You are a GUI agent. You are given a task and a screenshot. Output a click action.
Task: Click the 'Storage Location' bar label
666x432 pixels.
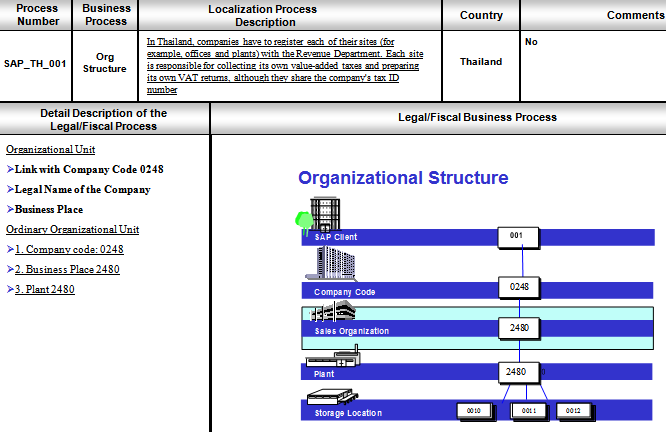click(348, 413)
